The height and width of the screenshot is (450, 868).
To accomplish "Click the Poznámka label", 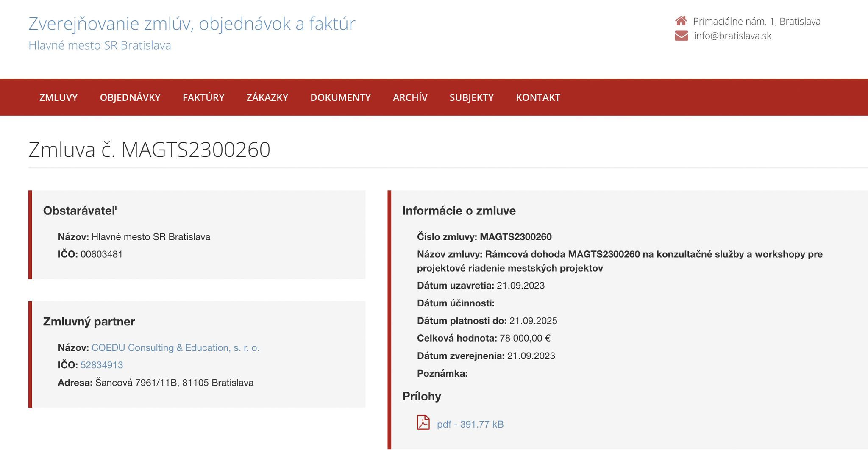I will [442, 373].
